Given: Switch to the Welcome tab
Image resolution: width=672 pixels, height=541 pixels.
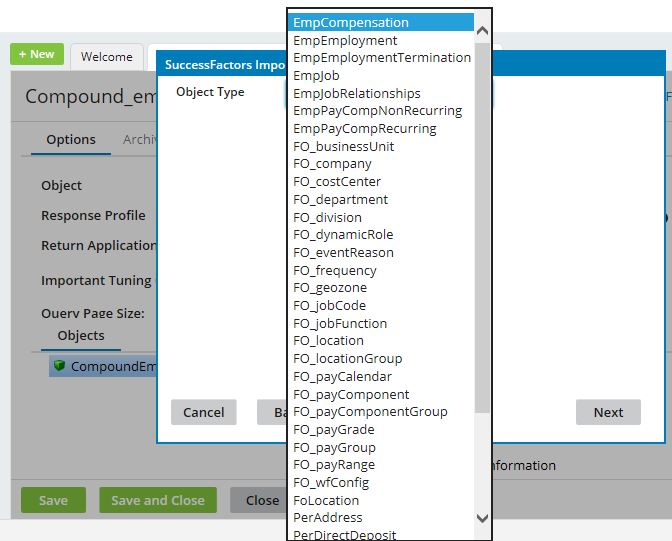Looking at the screenshot, I should [x=107, y=57].
